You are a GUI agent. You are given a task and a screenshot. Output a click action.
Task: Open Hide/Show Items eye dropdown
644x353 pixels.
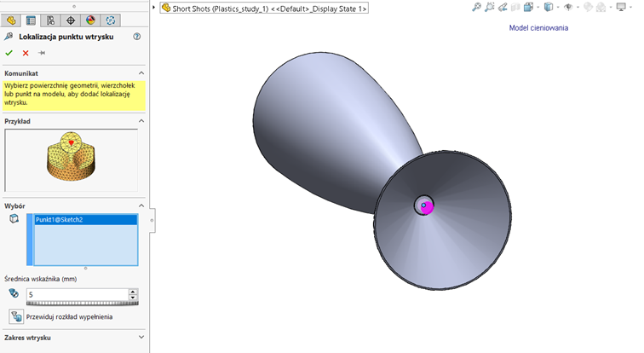point(568,7)
